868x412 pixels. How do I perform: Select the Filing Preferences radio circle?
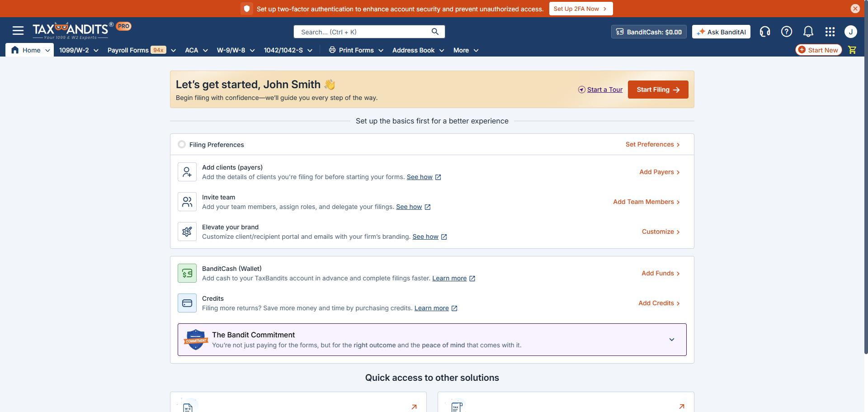[x=182, y=144]
